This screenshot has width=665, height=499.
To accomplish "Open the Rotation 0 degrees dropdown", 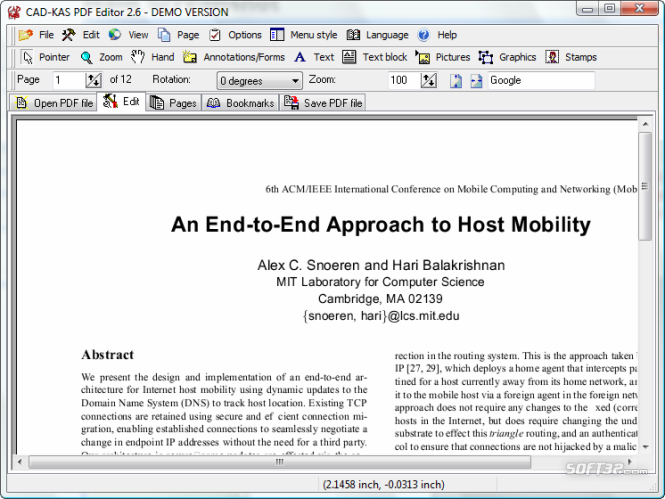I will 260,81.
